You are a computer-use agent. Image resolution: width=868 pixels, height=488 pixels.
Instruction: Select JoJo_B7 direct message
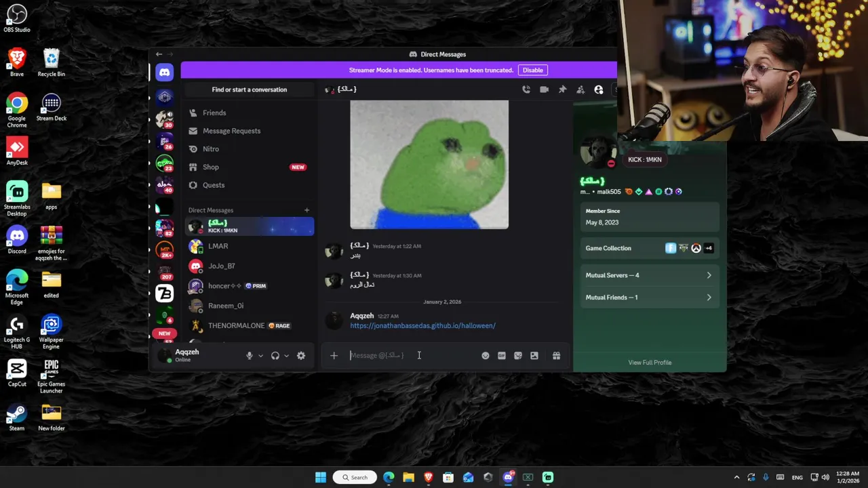(x=250, y=266)
